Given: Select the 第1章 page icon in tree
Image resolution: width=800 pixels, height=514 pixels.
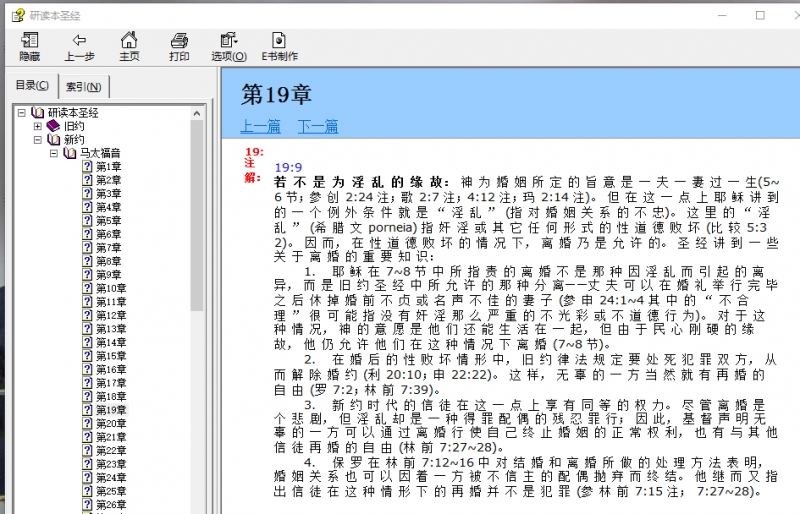Looking at the screenshot, I should tap(88, 166).
